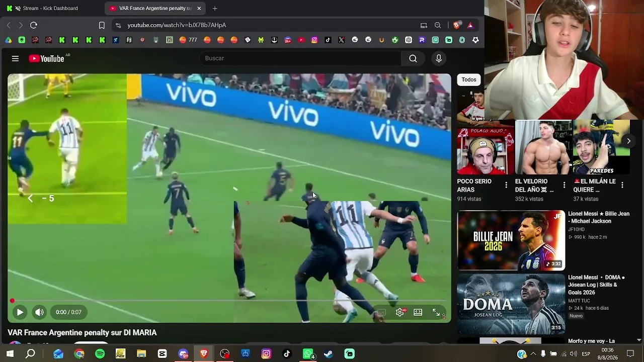Open the TikTok bookmark in the bookmarks bar
Image resolution: width=644 pixels, height=362 pixels.
pyautogui.click(x=328, y=40)
